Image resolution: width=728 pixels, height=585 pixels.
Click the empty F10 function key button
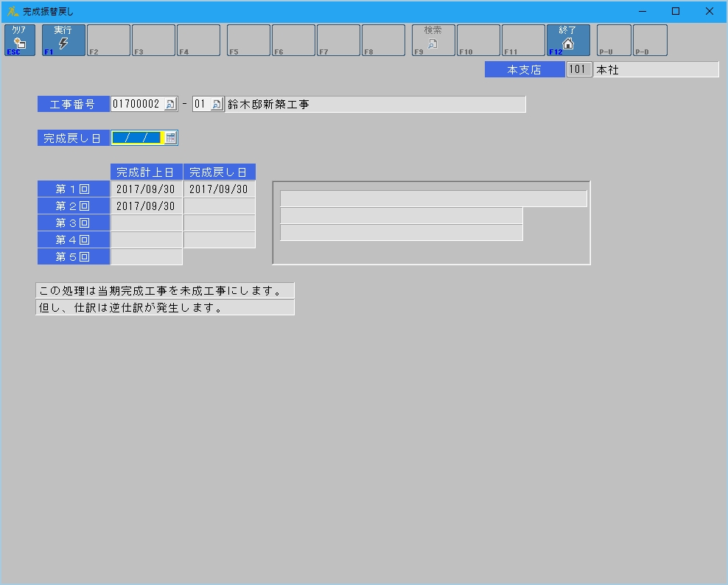pyautogui.click(x=478, y=41)
